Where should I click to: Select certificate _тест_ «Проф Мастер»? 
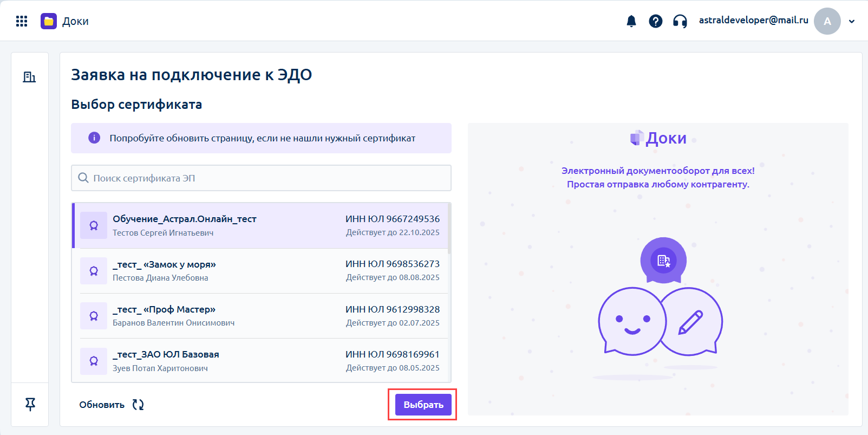[260, 316]
